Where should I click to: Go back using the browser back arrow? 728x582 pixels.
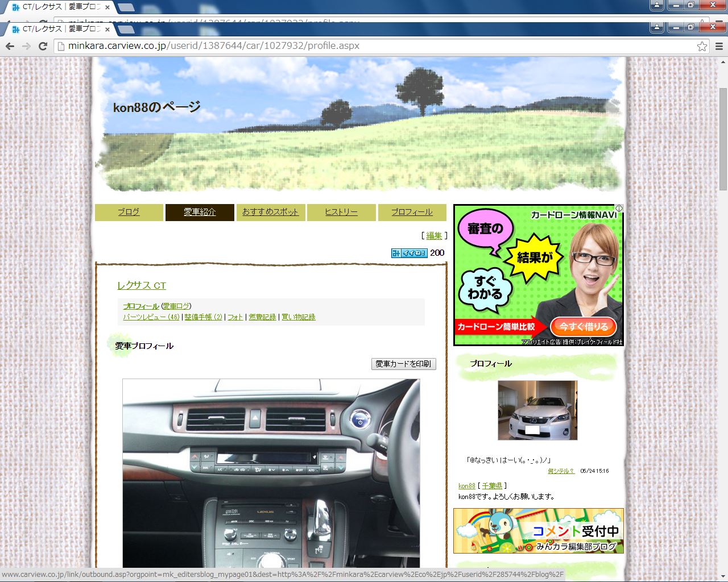tap(10, 46)
